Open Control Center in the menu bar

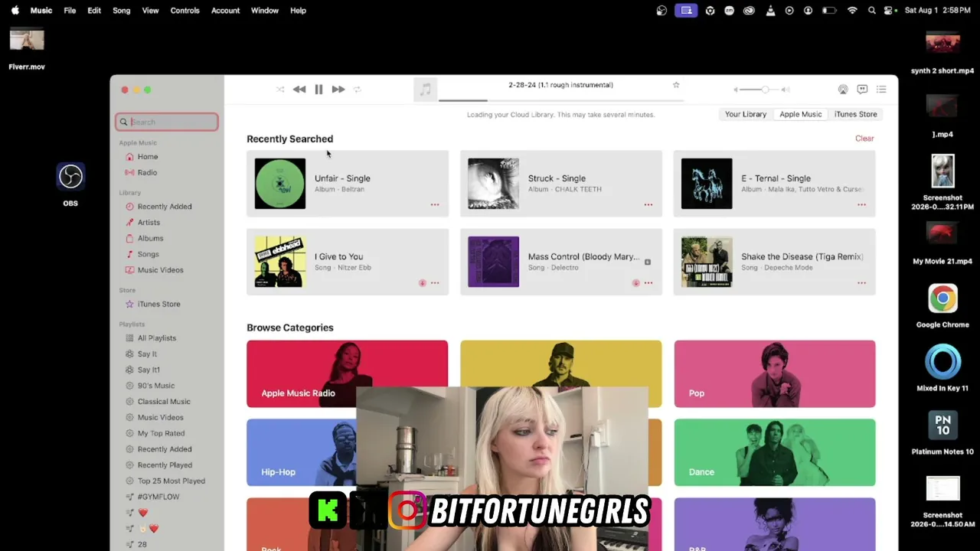coord(890,11)
